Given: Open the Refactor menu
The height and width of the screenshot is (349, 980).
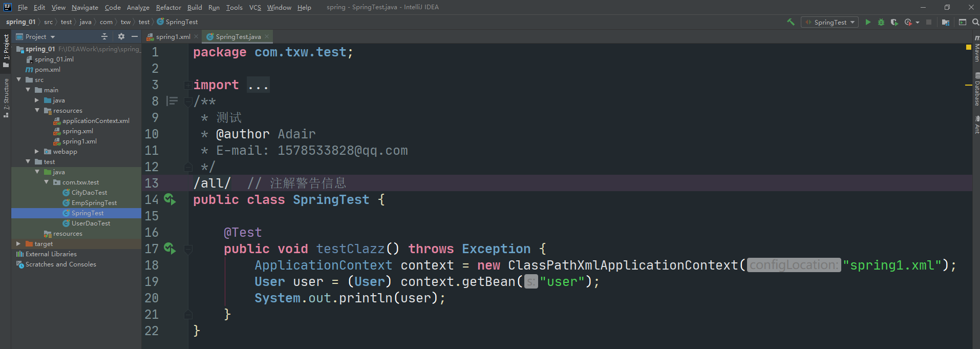Looking at the screenshot, I should (168, 7).
